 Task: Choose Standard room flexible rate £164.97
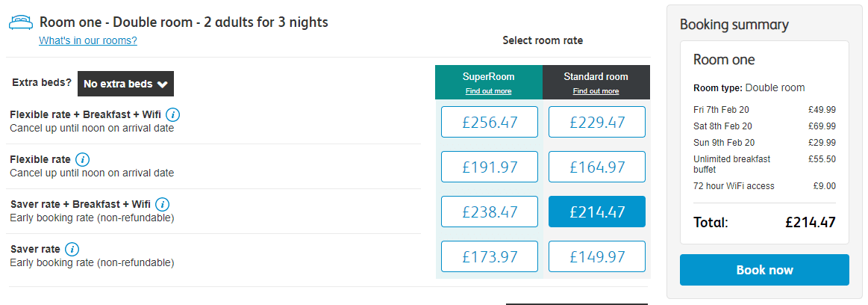click(597, 167)
